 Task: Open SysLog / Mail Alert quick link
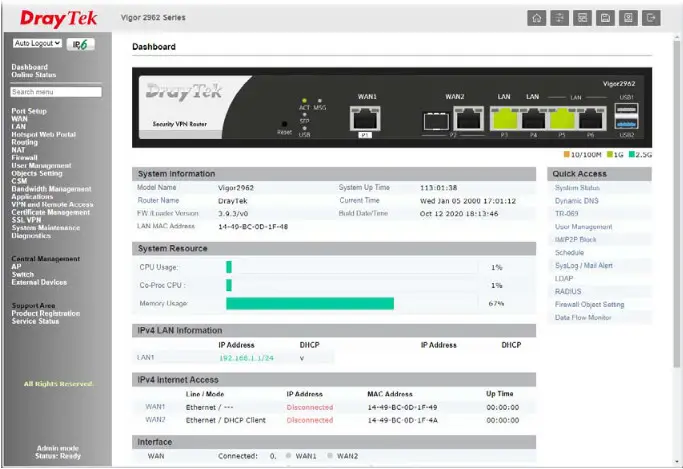point(584,265)
